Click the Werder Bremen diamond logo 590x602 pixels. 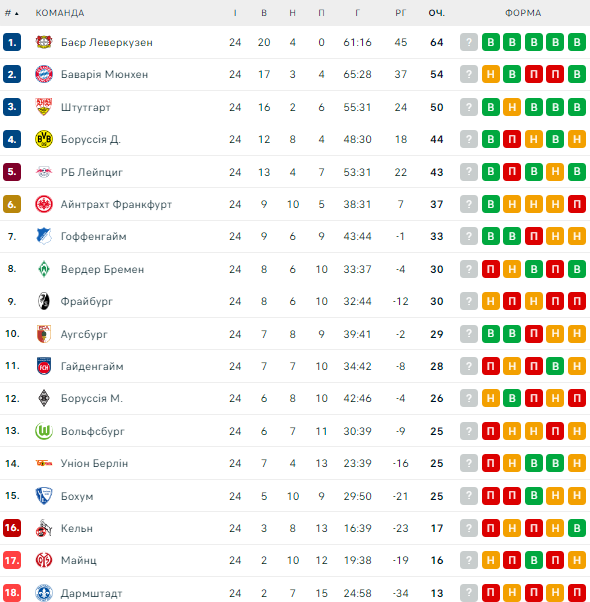44,269
